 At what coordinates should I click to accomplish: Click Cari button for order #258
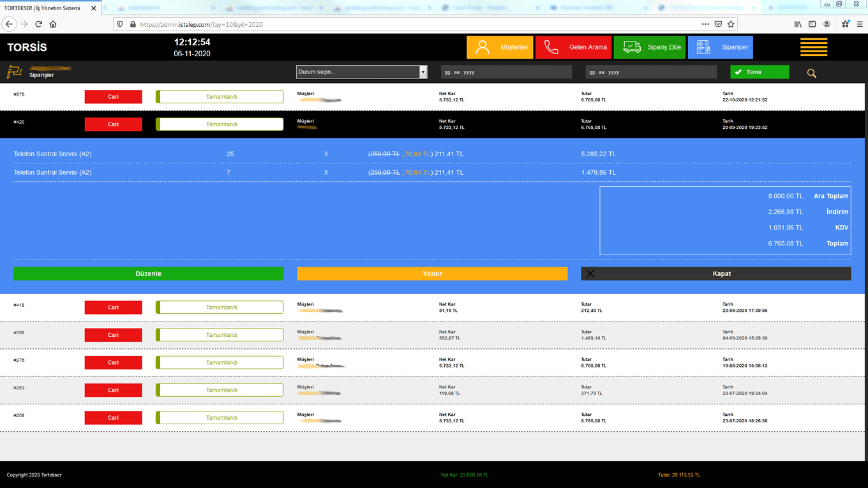[113, 418]
